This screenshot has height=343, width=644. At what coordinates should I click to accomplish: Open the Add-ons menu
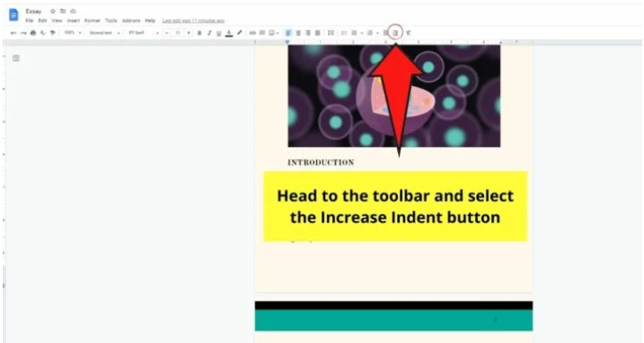pyautogui.click(x=131, y=20)
